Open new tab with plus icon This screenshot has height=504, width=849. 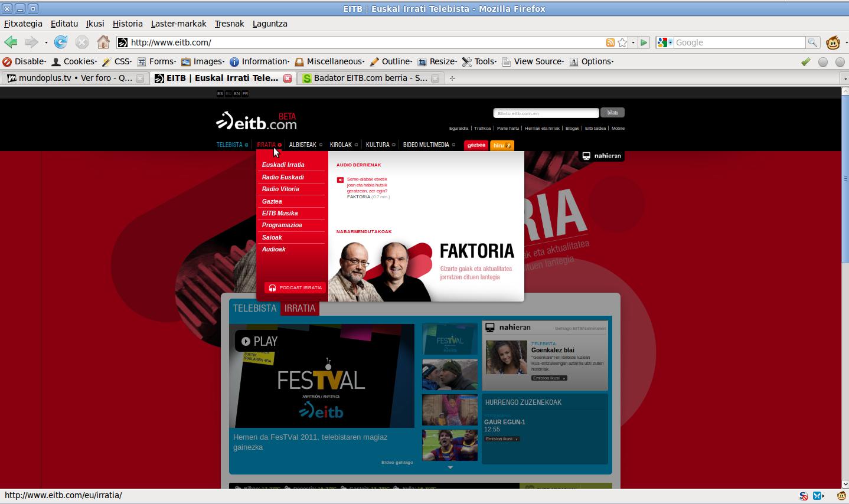452,78
